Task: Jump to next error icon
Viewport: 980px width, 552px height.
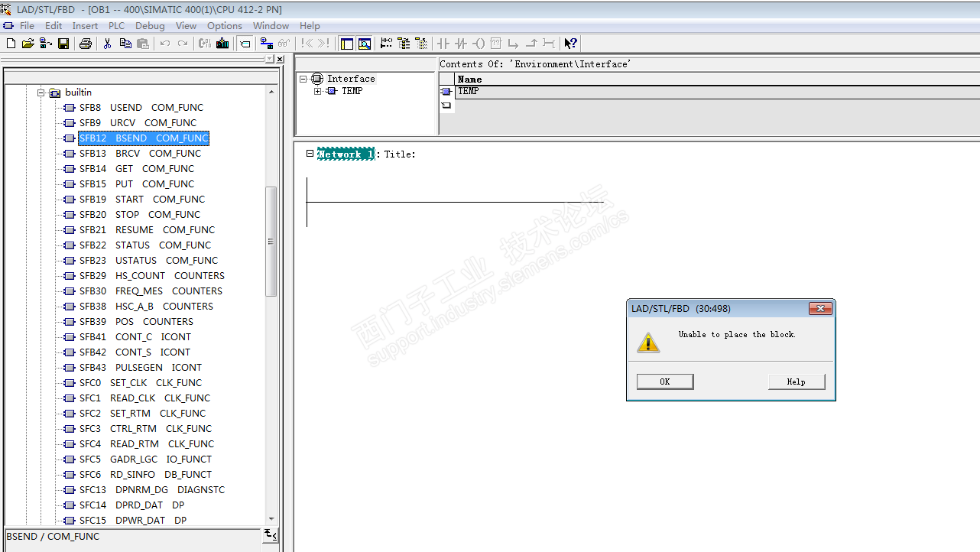Action: tap(324, 44)
